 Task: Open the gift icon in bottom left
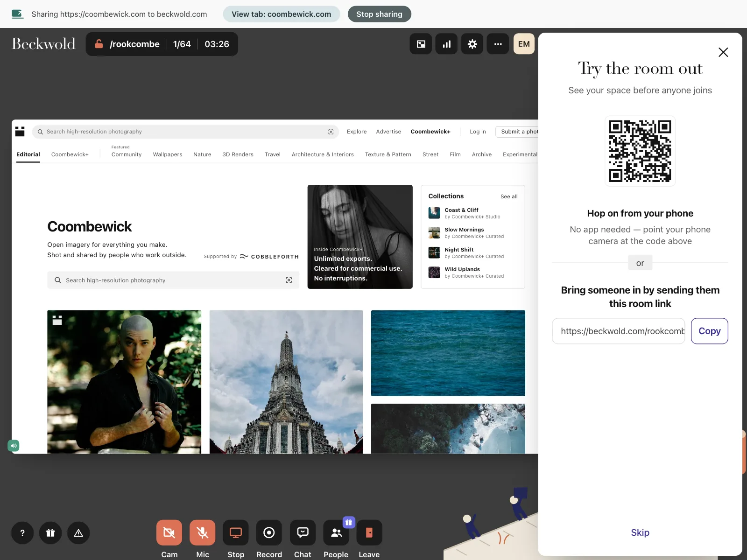click(50, 533)
